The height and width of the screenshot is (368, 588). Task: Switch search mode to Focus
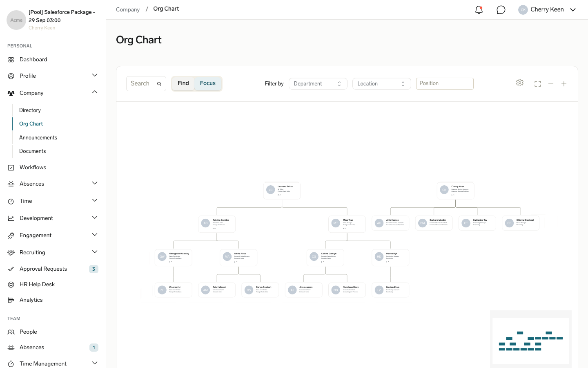(208, 83)
